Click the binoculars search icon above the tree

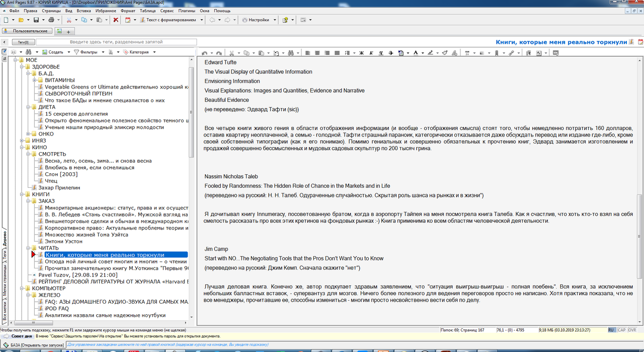(29, 52)
